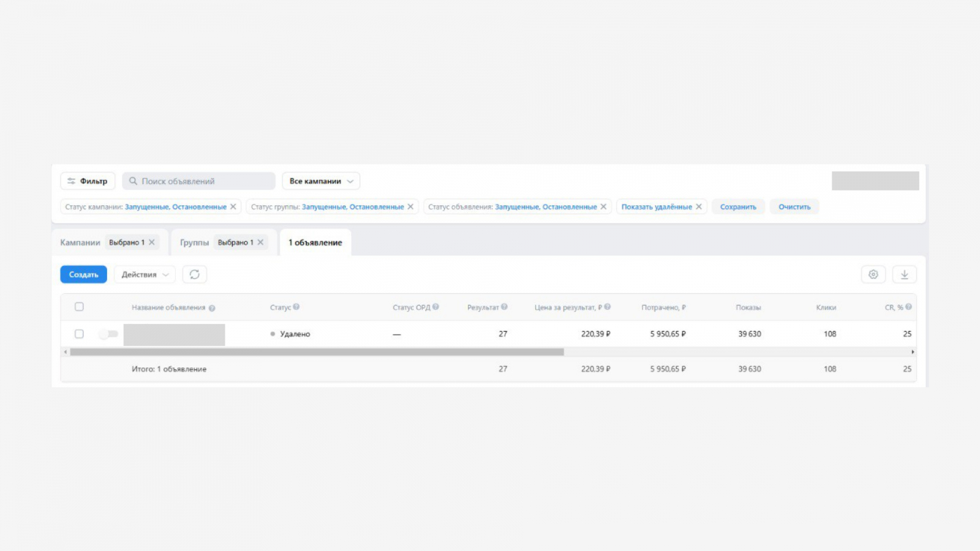Edit the Статус кампании filter values

[x=176, y=207]
